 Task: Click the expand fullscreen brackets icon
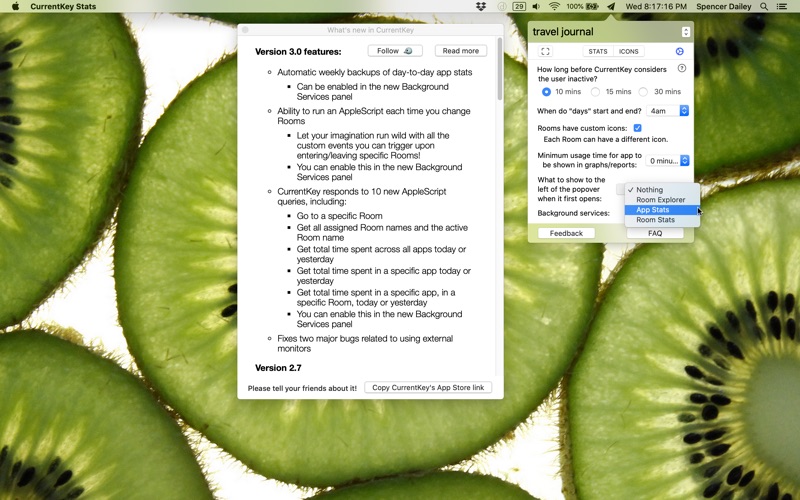(545, 51)
